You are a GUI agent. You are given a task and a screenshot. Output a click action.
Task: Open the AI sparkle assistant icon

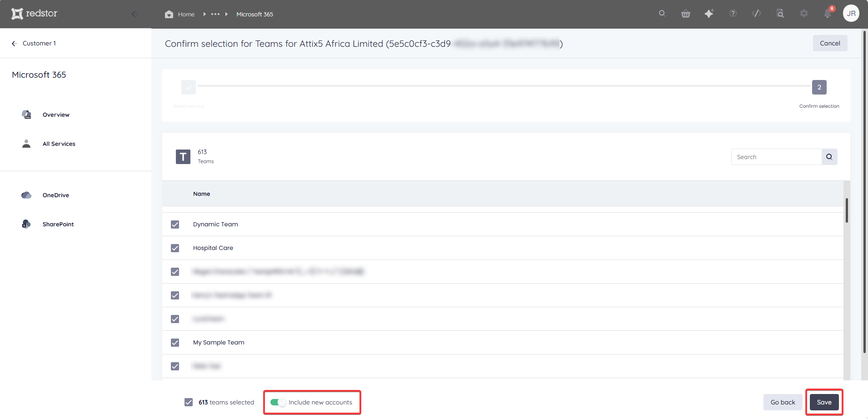coord(709,14)
